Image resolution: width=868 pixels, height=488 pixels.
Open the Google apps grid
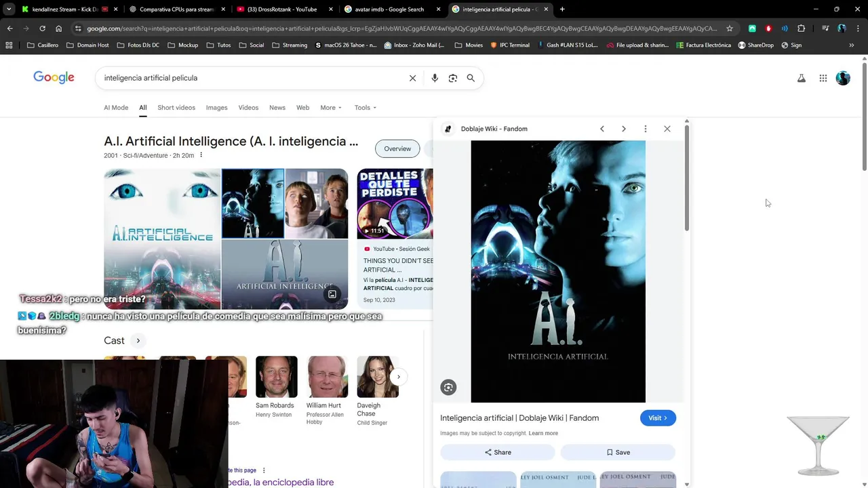[823, 78]
